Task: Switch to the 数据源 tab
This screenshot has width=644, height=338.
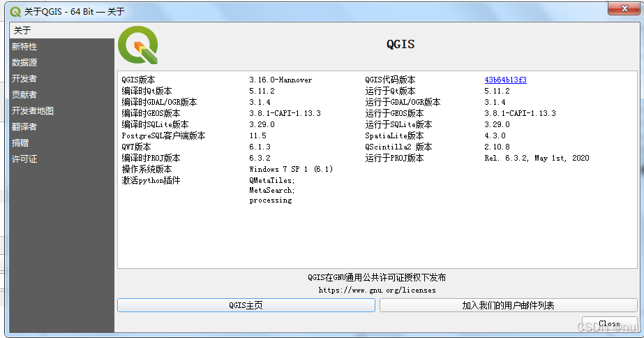Action: tap(61, 62)
